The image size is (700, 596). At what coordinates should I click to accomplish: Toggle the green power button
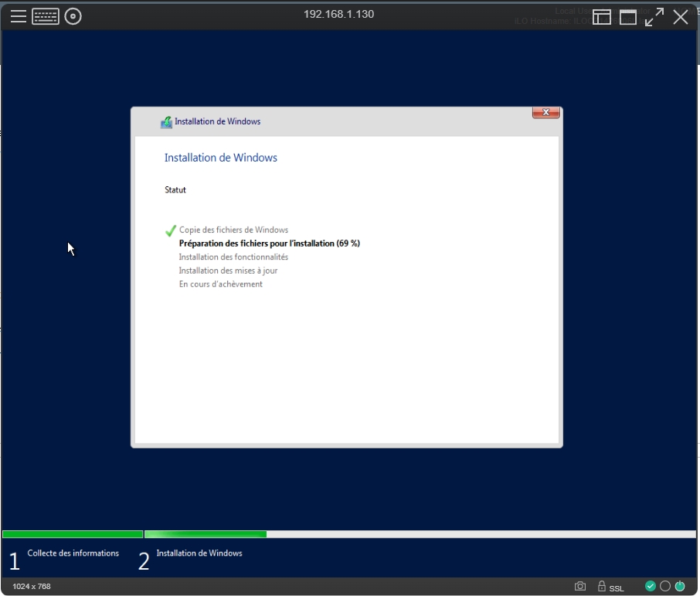680,587
